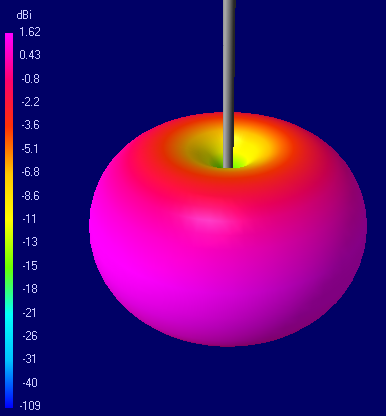Click the -2.2 legend value
Screen dimensions: 386x416
(x=30, y=102)
